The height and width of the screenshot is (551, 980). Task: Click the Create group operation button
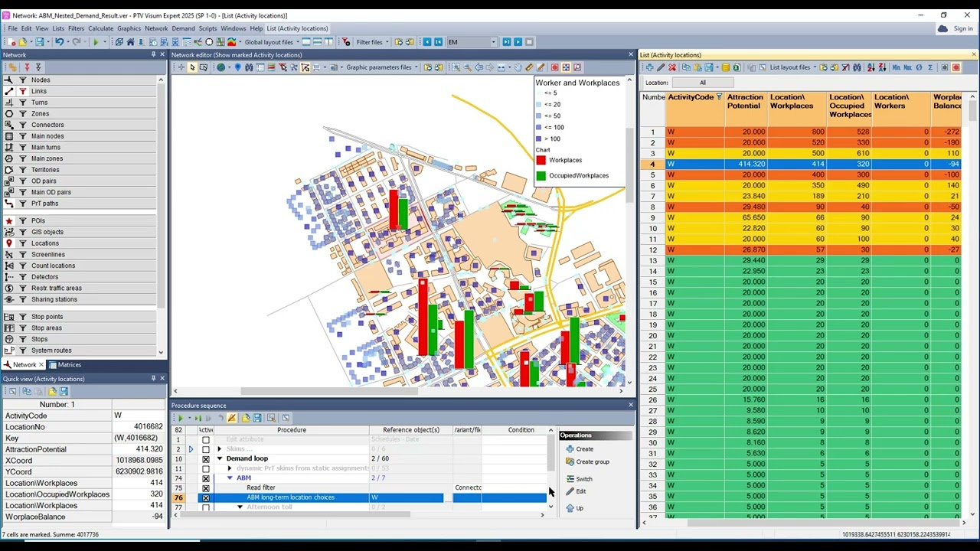click(x=587, y=462)
